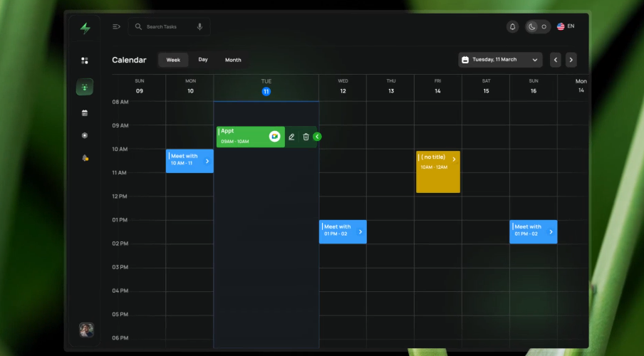Open the dashboard grid icon in the sidebar
This screenshot has width=644, height=356.
click(85, 61)
